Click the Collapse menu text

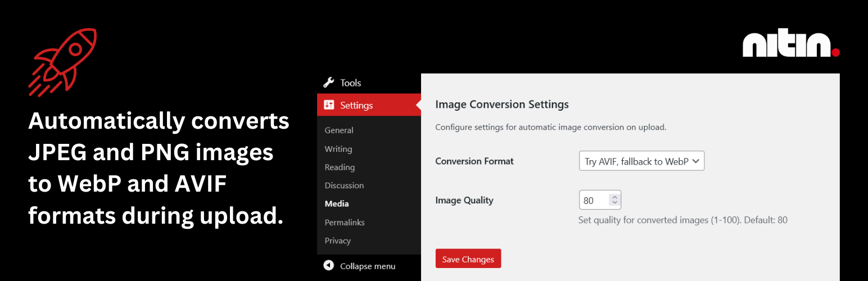368,266
